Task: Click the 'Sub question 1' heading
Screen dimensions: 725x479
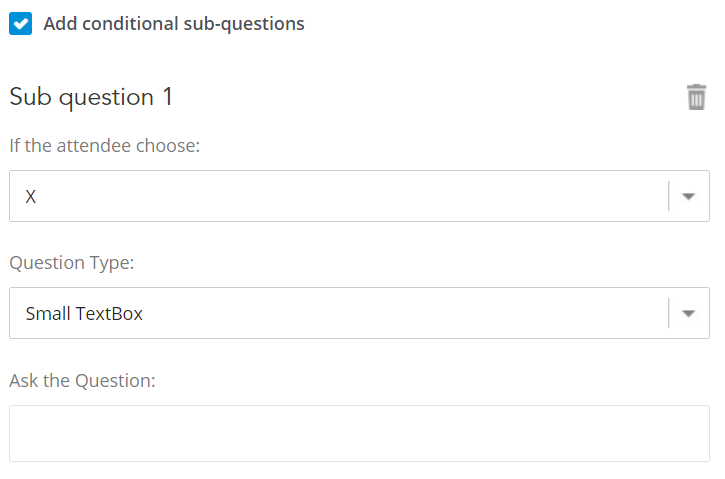Action: (x=91, y=97)
